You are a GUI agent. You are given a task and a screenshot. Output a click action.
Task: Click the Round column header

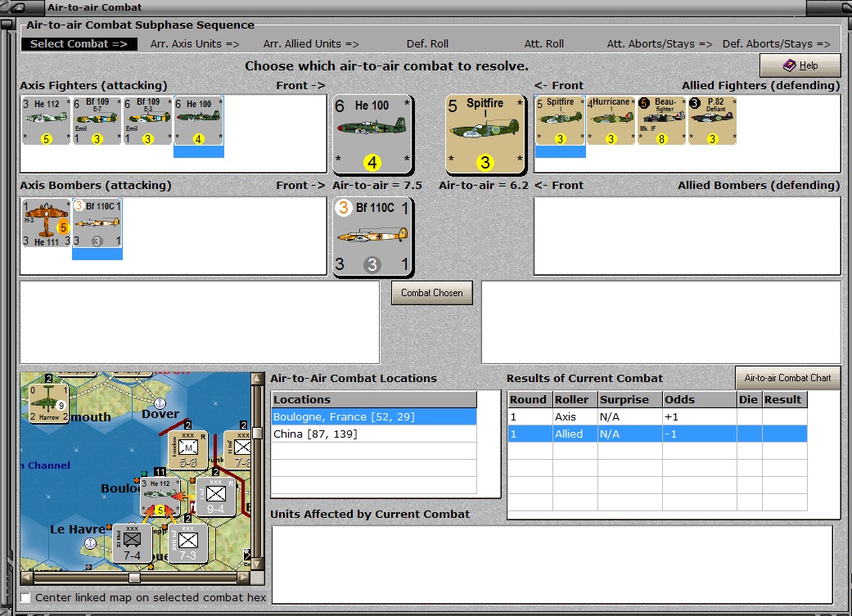(530, 399)
